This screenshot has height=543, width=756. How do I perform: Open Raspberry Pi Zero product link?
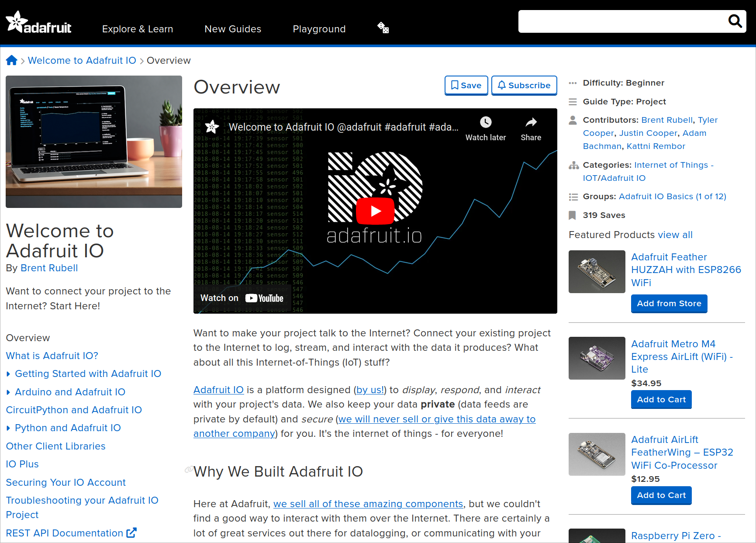point(676,536)
